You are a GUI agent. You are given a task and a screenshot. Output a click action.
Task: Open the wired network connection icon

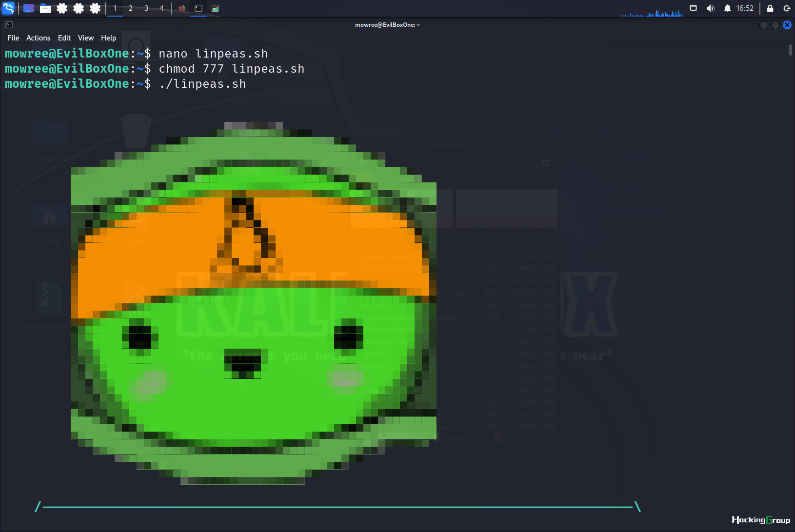point(693,8)
